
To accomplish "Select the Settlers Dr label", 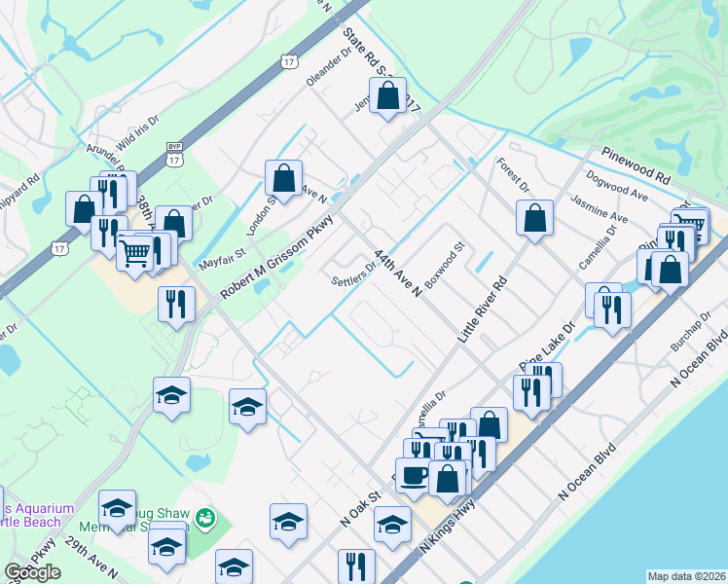I will pyautogui.click(x=354, y=274).
